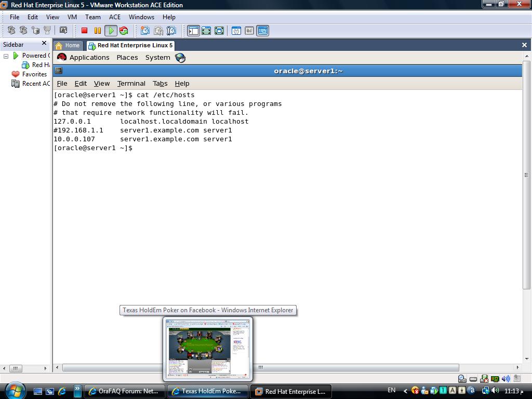532x399 pixels.
Task: Collapse the Powered On tree node
Action: (6, 56)
